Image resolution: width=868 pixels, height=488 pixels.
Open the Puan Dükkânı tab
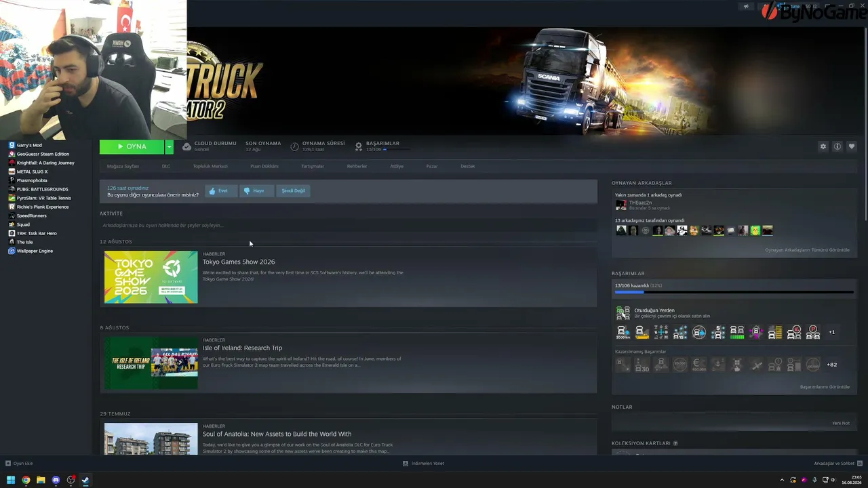click(x=264, y=166)
